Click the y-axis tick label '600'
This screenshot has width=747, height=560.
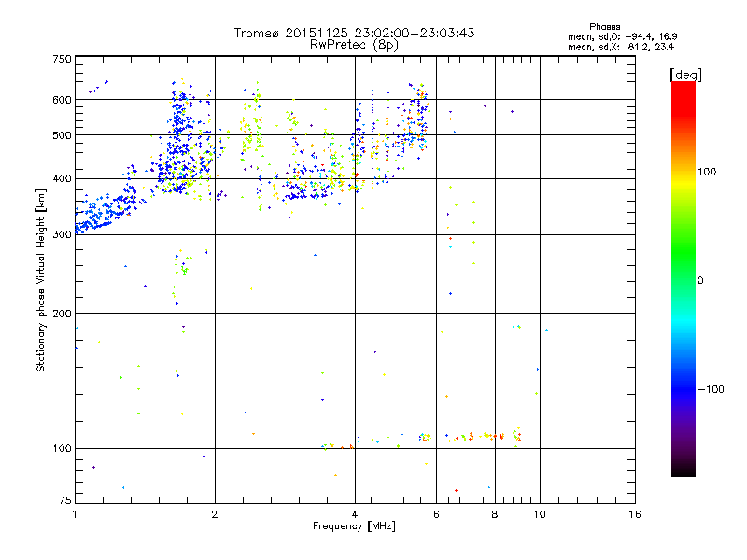(62, 100)
